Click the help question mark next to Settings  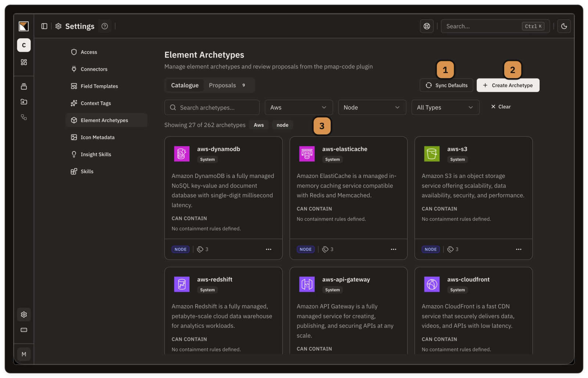(x=105, y=26)
